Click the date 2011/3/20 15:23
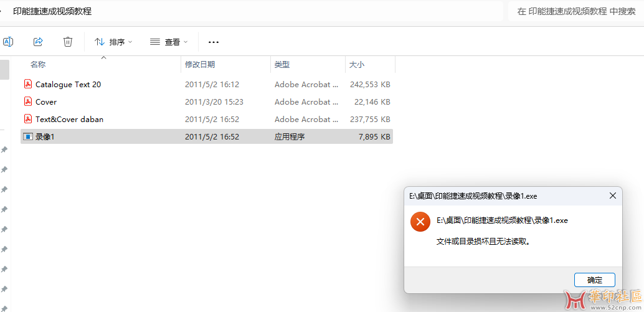Viewport: 644px width, 312px height. 214,102
